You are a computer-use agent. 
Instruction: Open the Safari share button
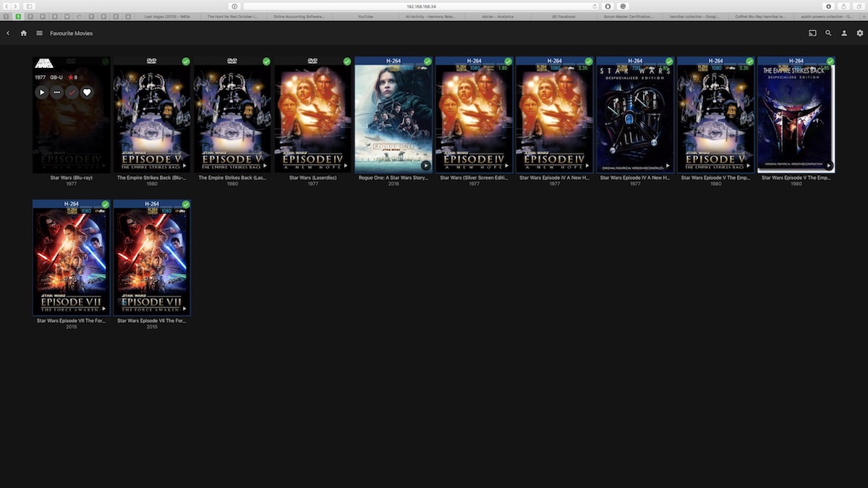(x=843, y=6)
